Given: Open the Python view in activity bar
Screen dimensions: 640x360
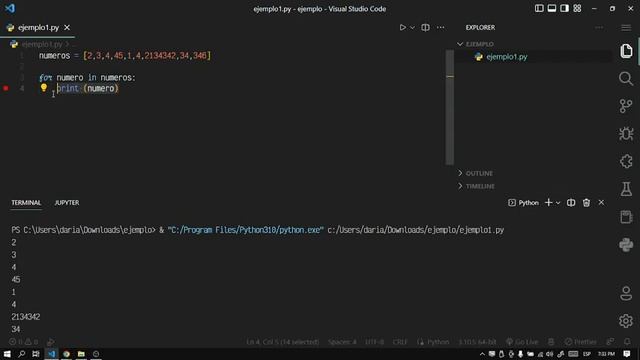Looking at the screenshot, I should click(x=626, y=245).
